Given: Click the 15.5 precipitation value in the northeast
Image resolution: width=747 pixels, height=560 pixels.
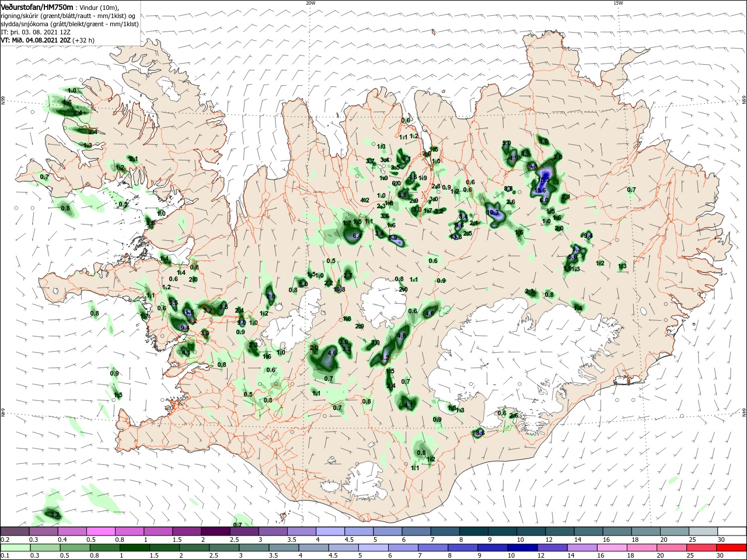Looking at the screenshot, I should pos(544,180).
